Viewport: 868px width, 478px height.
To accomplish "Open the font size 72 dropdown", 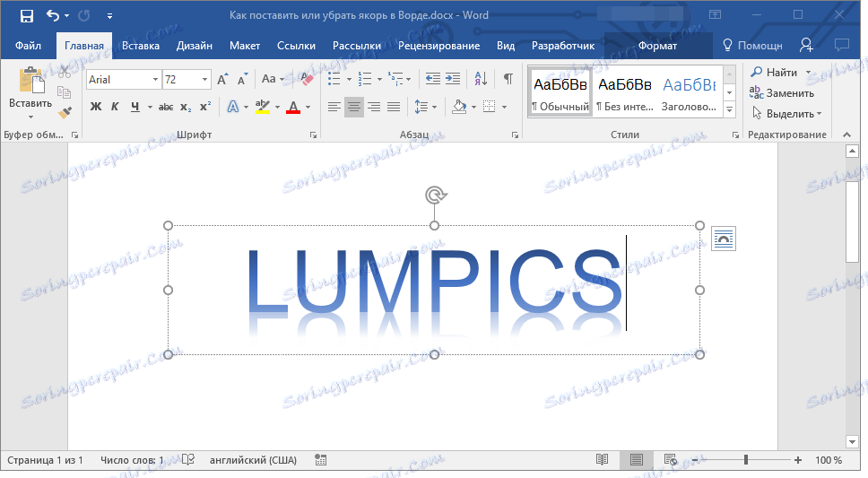I will point(204,80).
